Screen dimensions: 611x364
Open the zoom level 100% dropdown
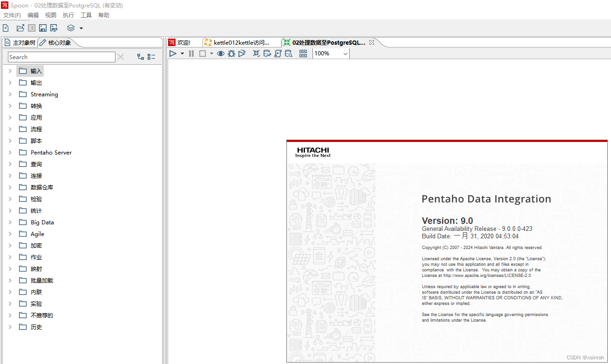(345, 54)
